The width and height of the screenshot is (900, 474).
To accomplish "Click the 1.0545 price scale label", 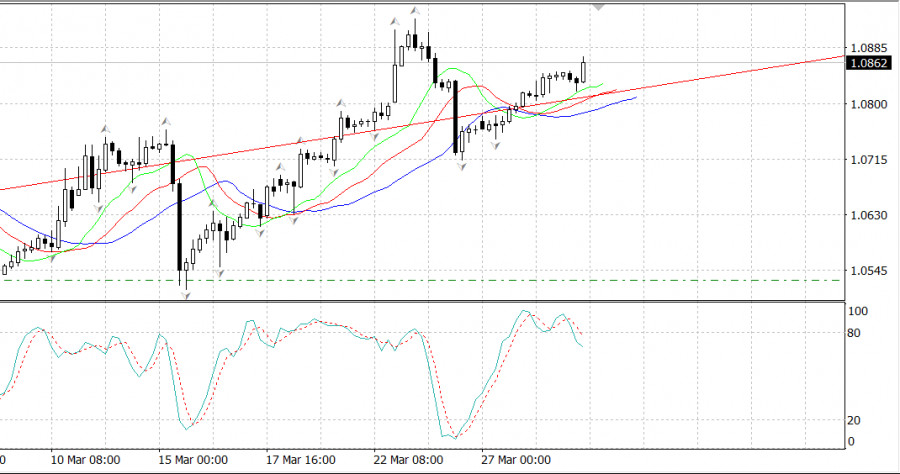I will tap(869, 271).
